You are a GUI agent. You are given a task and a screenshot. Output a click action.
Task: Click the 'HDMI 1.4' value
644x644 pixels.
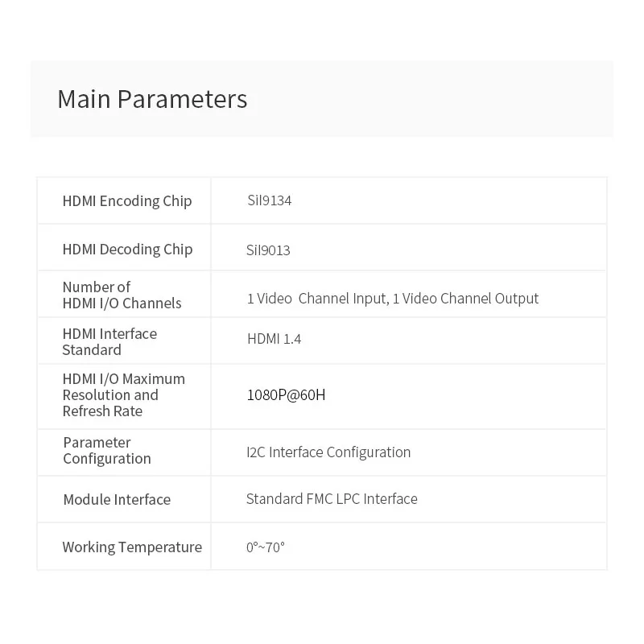tap(274, 339)
